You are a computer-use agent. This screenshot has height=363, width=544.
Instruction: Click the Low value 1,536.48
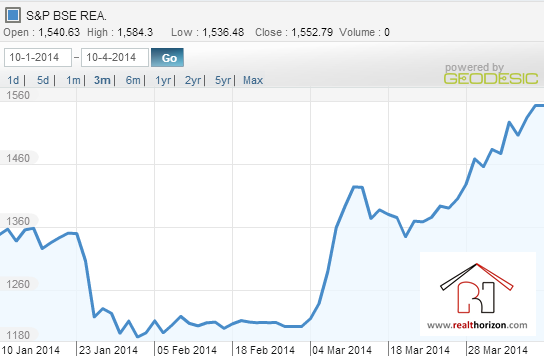click(223, 32)
